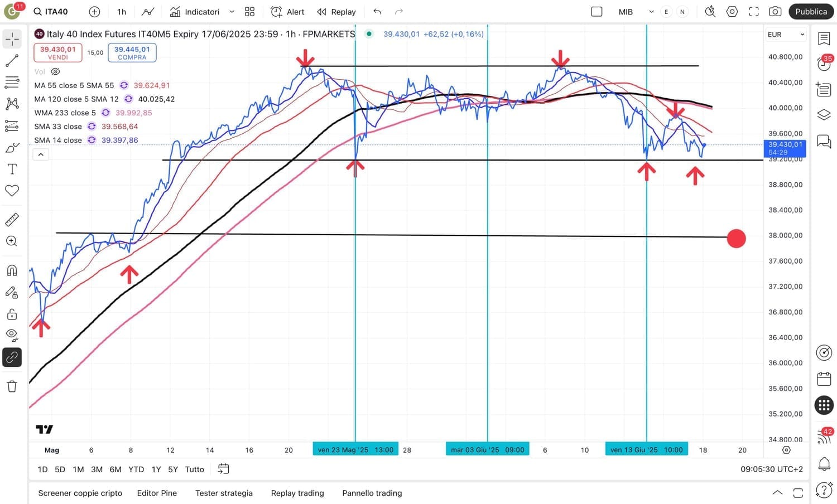Open the EUR currency dropdown
Viewport: 837px width, 504px height.
click(786, 35)
